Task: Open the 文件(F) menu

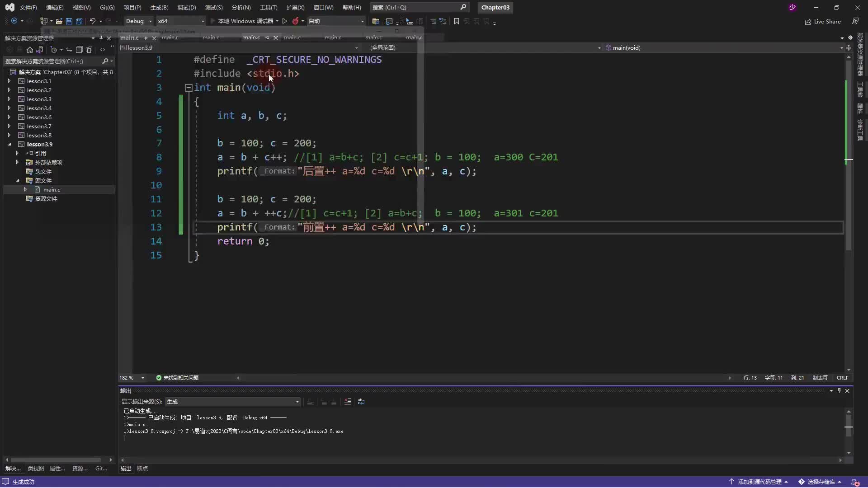Action: [28, 7]
